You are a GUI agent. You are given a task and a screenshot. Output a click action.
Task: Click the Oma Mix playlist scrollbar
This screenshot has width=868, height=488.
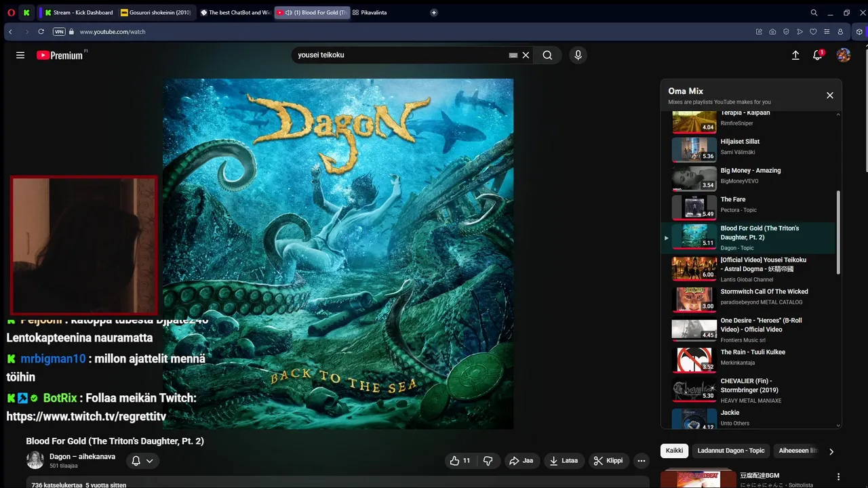click(x=838, y=232)
